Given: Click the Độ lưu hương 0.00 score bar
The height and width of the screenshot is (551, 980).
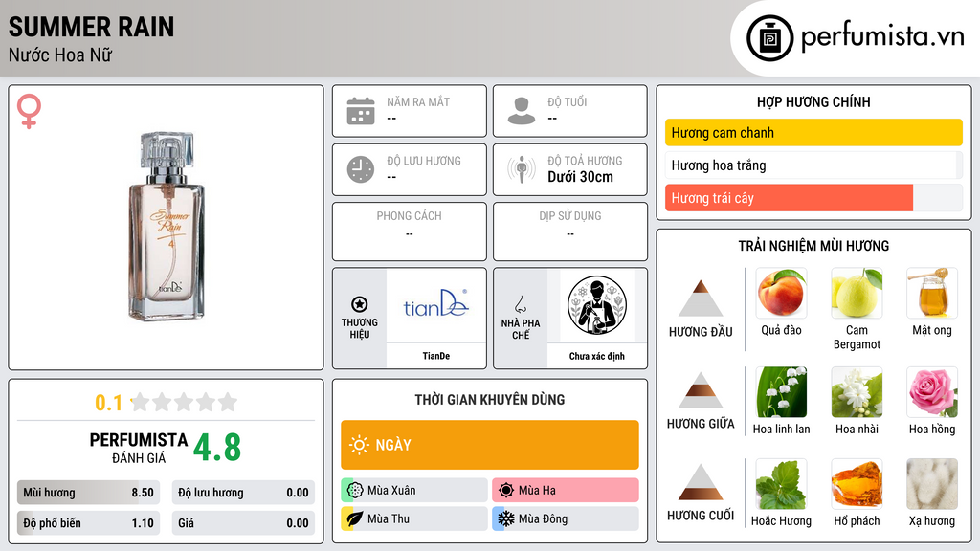Looking at the screenshot, I should coord(243,493).
